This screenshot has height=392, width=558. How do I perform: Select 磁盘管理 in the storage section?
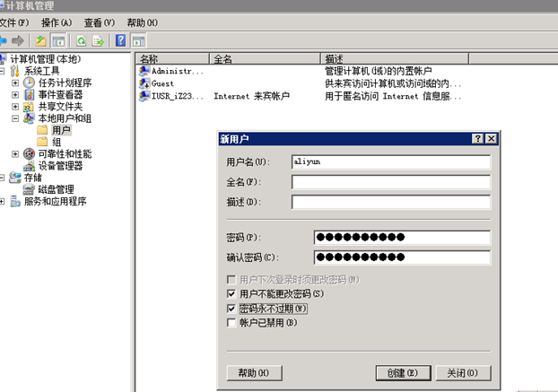coord(55,189)
